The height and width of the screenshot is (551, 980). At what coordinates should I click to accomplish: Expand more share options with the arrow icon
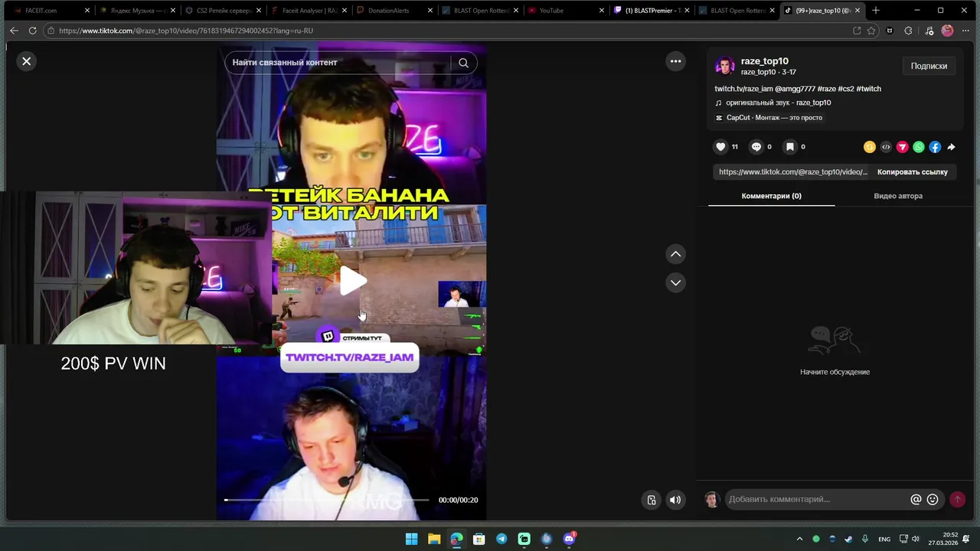click(952, 147)
